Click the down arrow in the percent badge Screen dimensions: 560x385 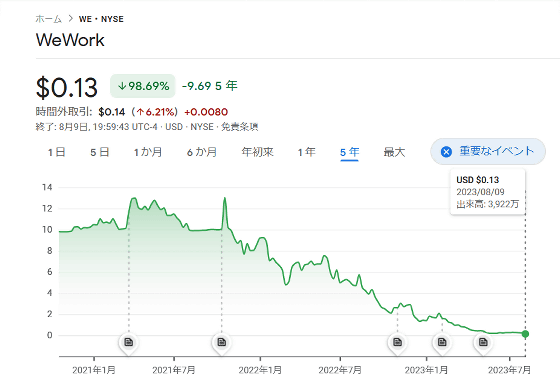click(122, 86)
